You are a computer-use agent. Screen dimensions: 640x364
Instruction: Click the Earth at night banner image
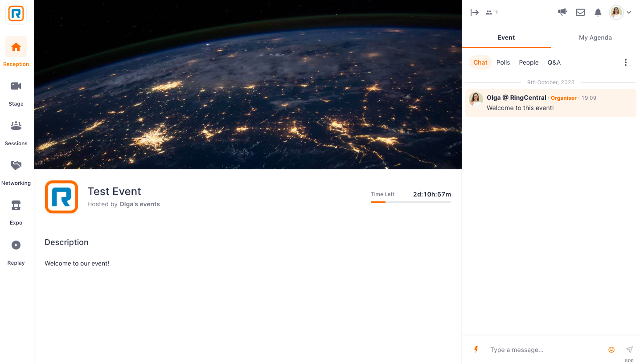[x=248, y=85]
